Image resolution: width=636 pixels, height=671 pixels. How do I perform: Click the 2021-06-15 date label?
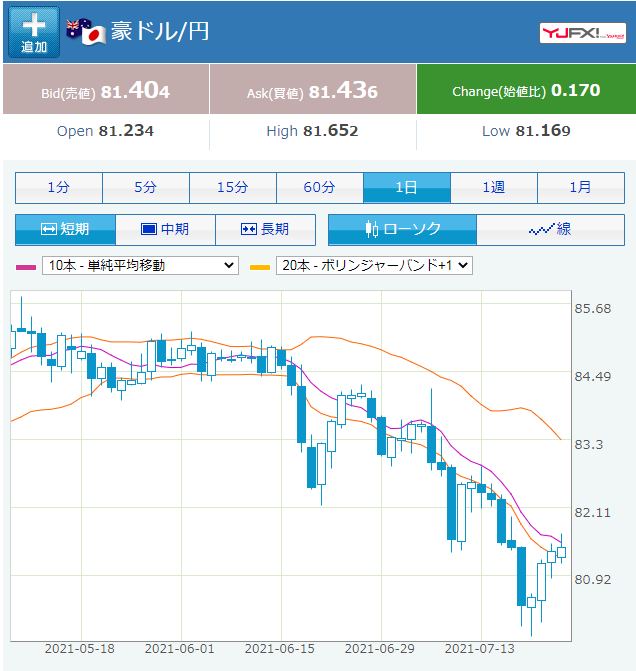[x=279, y=649]
